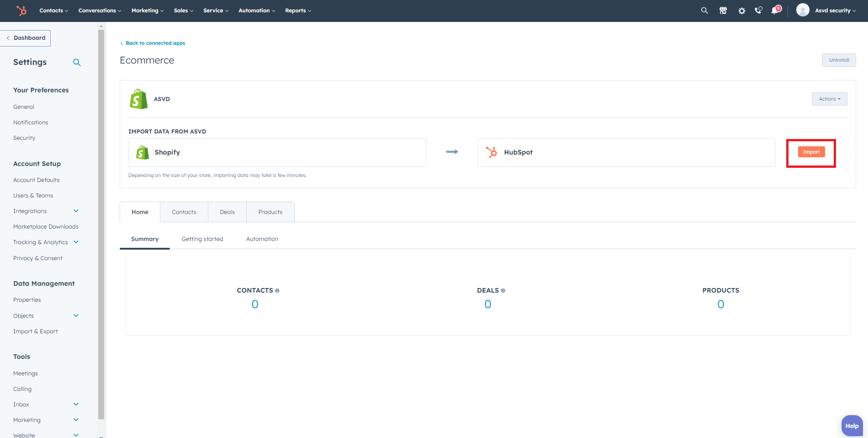Switch to the Home tab
The height and width of the screenshot is (438, 868).
pos(140,212)
